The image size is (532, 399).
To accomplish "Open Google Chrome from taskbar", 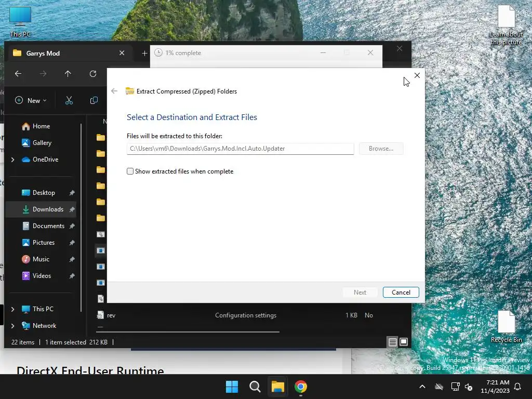I will coord(301,387).
